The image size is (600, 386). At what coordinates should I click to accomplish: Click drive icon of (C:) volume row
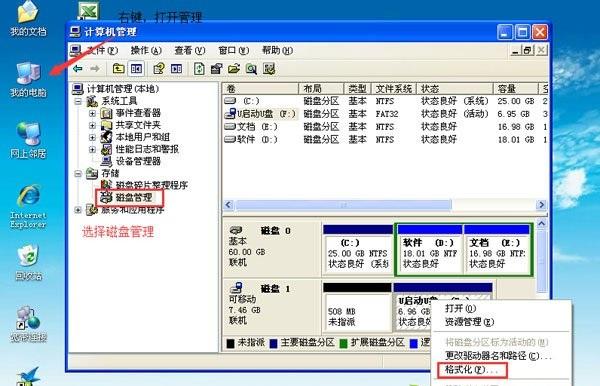click(x=230, y=101)
